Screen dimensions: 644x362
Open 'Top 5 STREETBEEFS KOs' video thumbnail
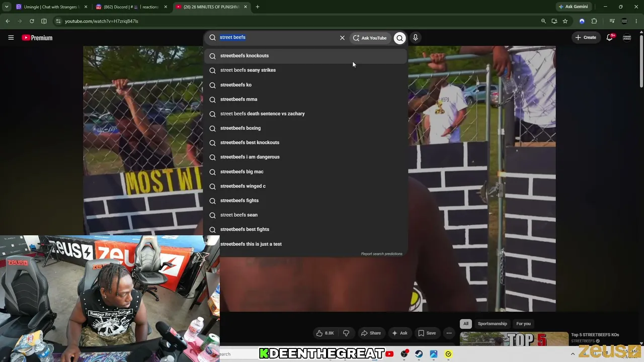pyautogui.click(x=514, y=339)
